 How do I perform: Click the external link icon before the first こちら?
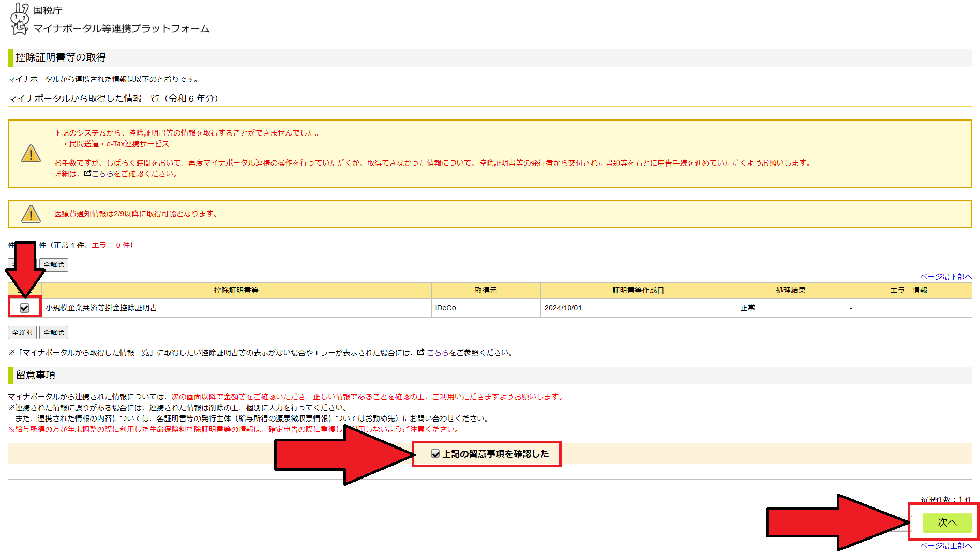[x=87, y=173]
